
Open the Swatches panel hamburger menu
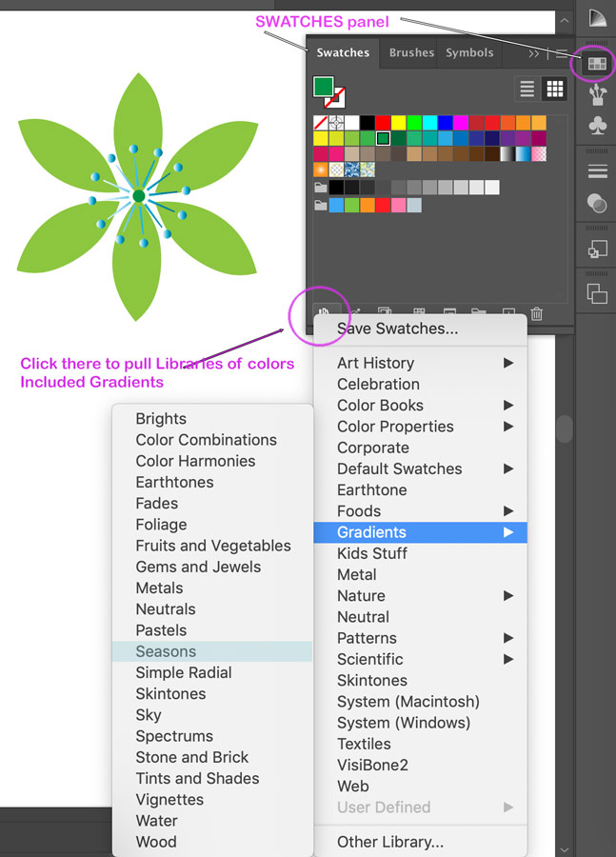[562, 53]
